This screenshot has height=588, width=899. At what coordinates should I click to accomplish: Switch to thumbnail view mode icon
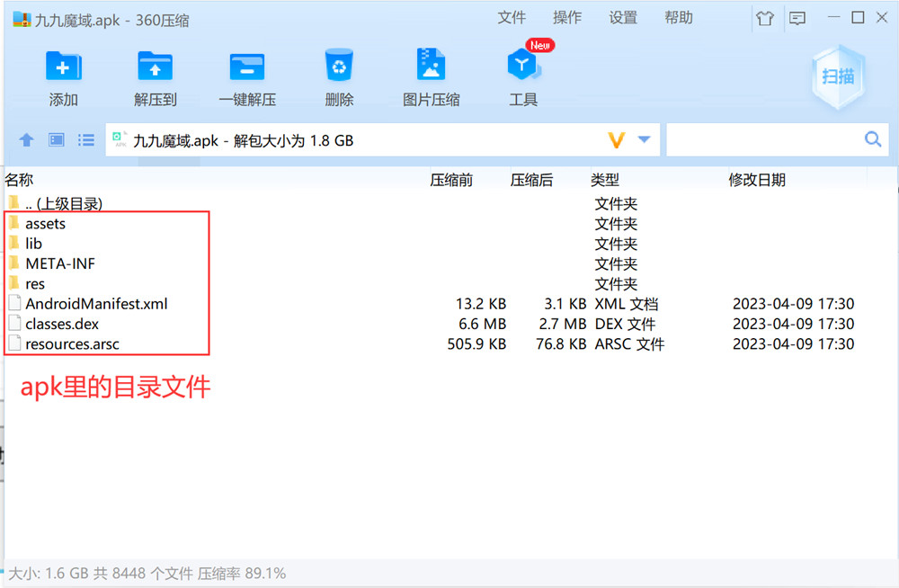pyautogui.click(x=57, y=140)
